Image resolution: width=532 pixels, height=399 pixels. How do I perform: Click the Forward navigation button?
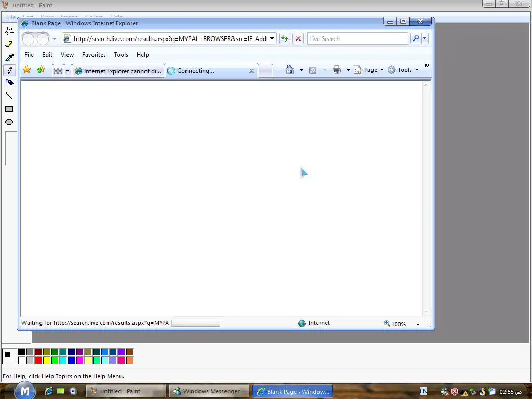coord(43,39)
